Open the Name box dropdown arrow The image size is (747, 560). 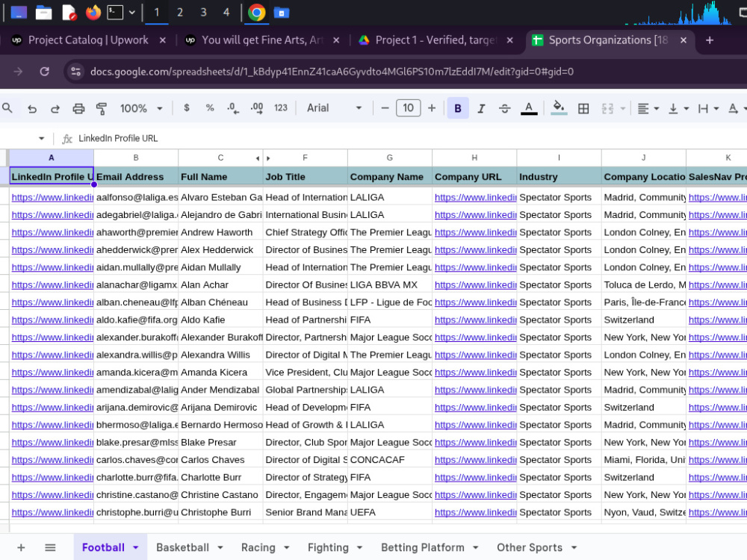pos(41,139)
